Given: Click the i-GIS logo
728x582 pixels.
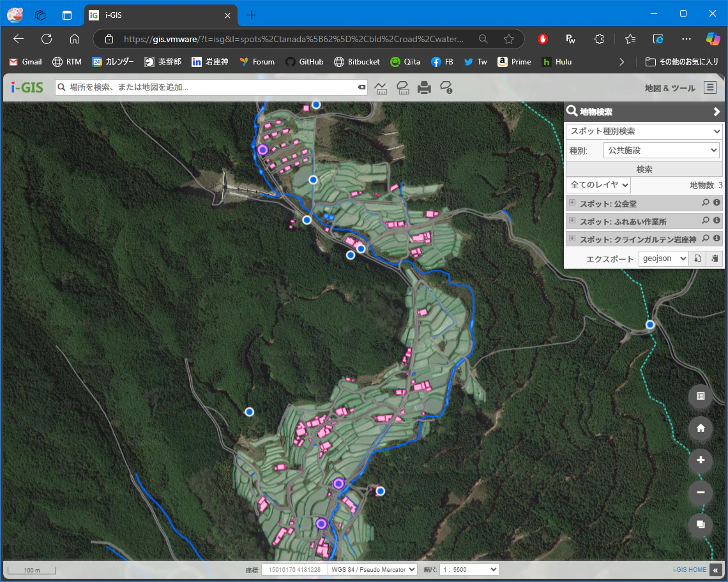Looking at the screenshot, I should [27, 87].
